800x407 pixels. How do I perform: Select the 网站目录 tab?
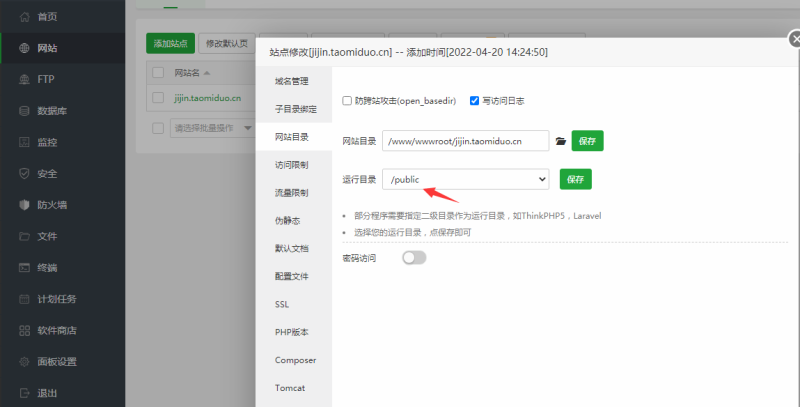[293, 137]
